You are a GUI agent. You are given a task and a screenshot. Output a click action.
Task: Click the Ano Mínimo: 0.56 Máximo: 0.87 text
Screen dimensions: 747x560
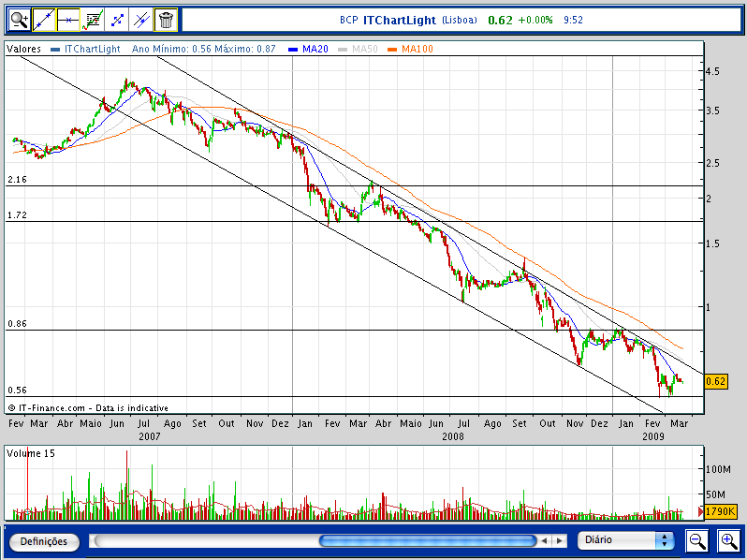pos(203,49)
